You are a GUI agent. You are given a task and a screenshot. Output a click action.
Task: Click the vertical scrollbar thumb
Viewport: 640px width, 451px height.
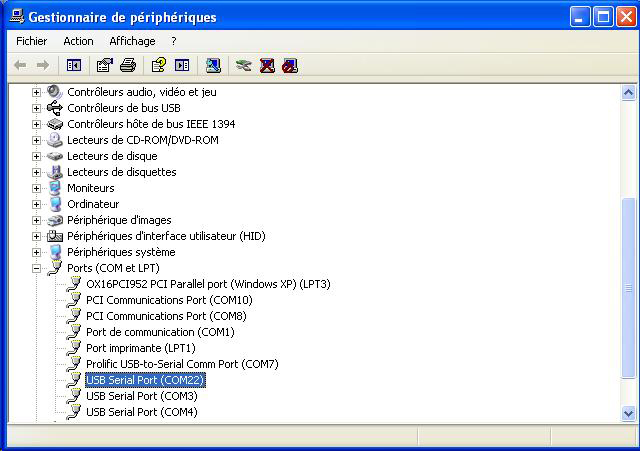pos(629,288)
